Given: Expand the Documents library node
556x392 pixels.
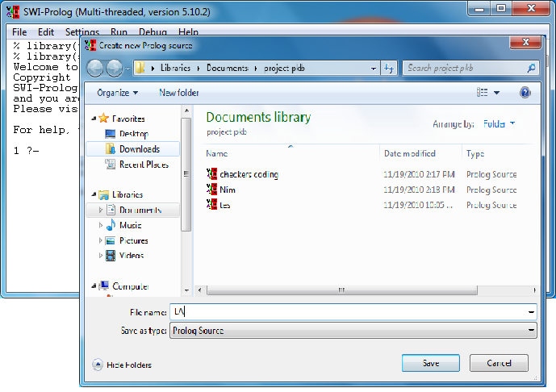Looking at the screenshot, I should pyautogui.click(x=100, y=210).
